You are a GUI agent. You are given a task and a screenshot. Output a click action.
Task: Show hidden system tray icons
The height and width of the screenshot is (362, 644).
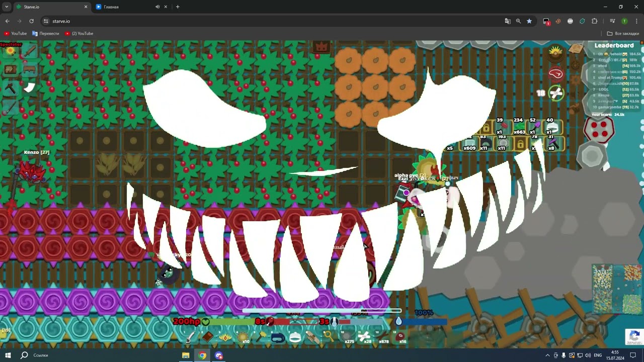pyautogui.click(x=547, y=355)
